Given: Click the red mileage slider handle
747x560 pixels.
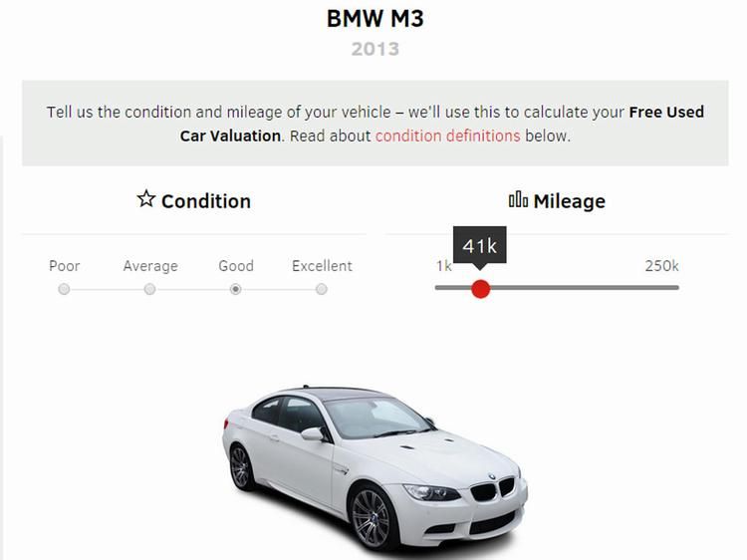Looking at the screenshot, I should click(481, 289).
